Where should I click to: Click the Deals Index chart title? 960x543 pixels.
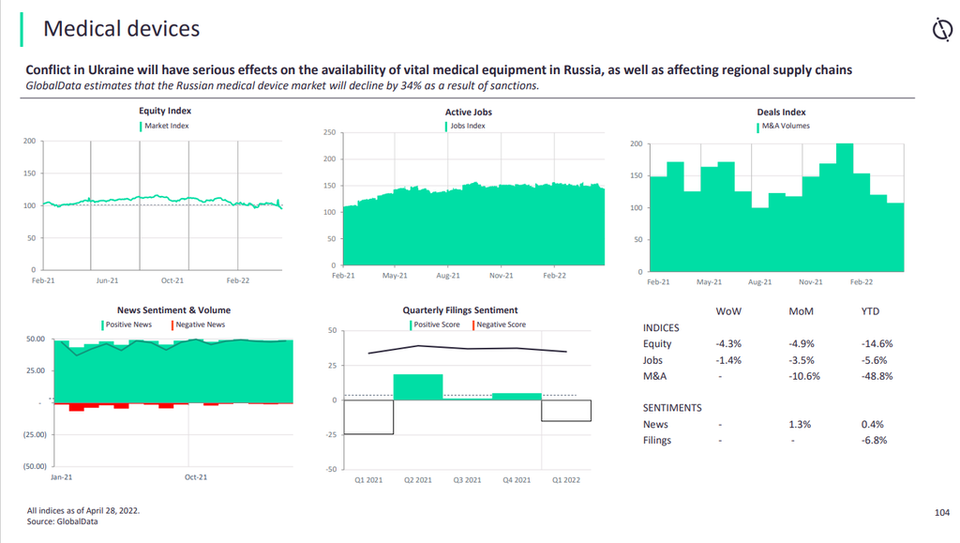(781, 112)
